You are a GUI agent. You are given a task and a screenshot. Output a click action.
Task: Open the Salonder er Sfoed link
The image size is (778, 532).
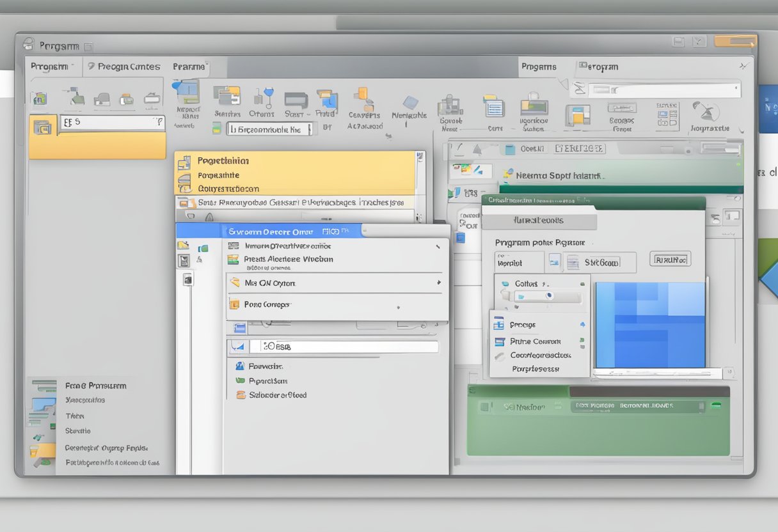pyautogui.click(x=277, y=395)
